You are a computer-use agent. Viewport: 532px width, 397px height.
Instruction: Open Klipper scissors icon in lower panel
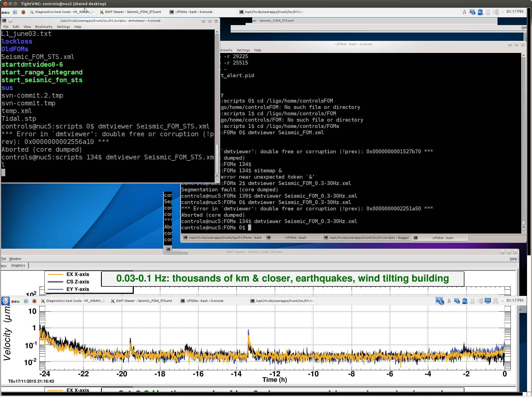[x=473, y=301]
